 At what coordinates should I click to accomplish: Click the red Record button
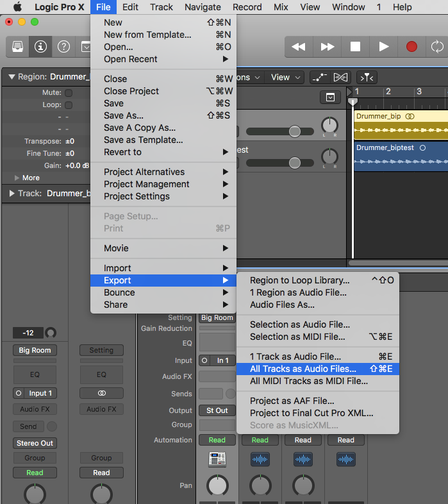[411, 47]
